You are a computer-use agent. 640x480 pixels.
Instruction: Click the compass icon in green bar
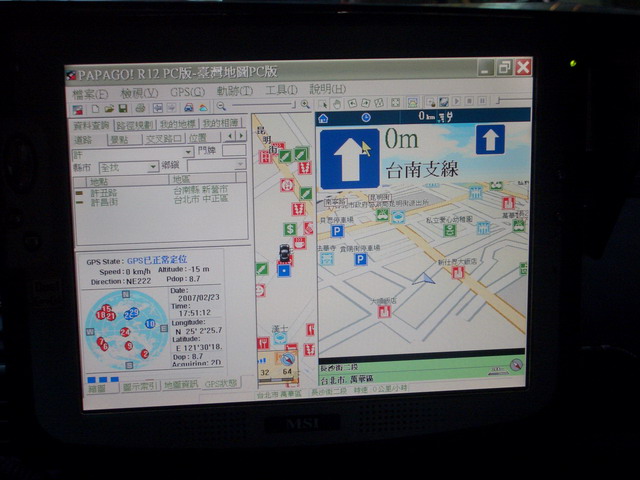tap(516, 364)
